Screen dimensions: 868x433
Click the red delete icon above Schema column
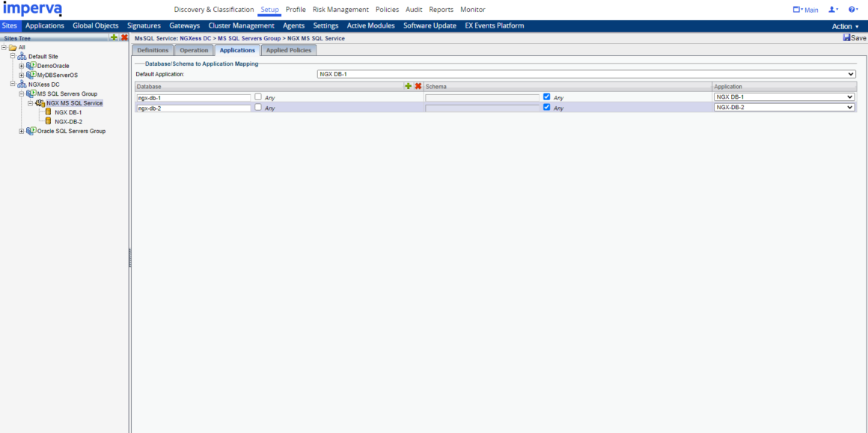[419, 86]
